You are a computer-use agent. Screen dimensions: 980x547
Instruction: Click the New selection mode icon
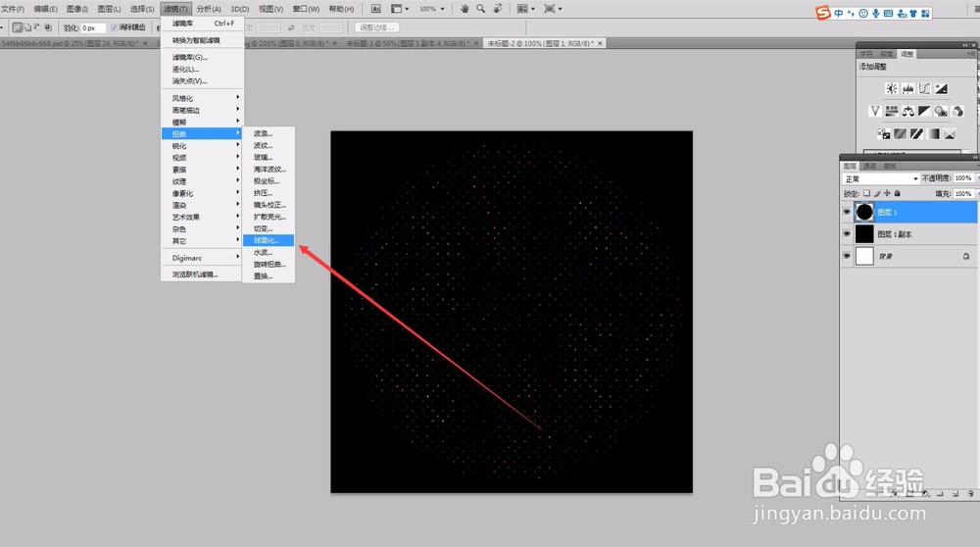pyautogui.click(x=18, y=27)
